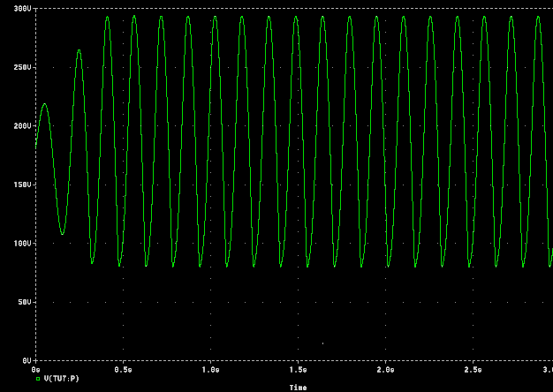Click the 250V label on the Y axis
553x392 pixels.
[23, 67]
